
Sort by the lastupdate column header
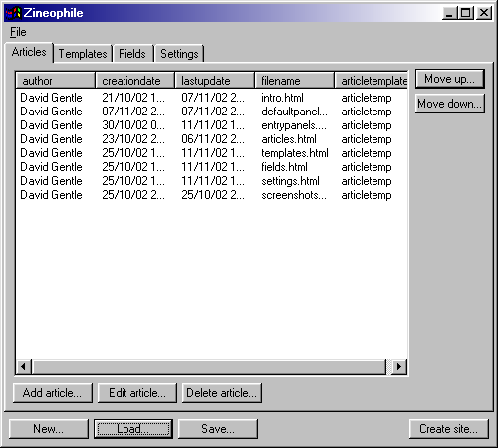[215, 81]
